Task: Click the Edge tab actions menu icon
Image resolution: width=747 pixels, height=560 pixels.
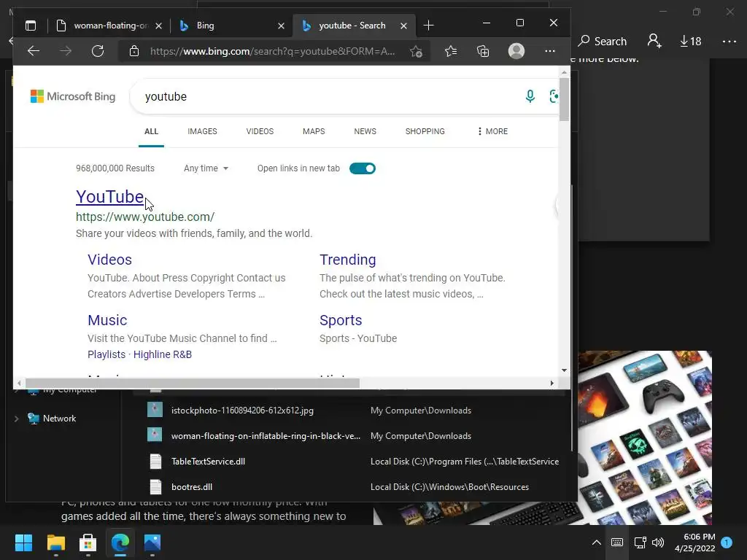Action: tap(31, 26)
